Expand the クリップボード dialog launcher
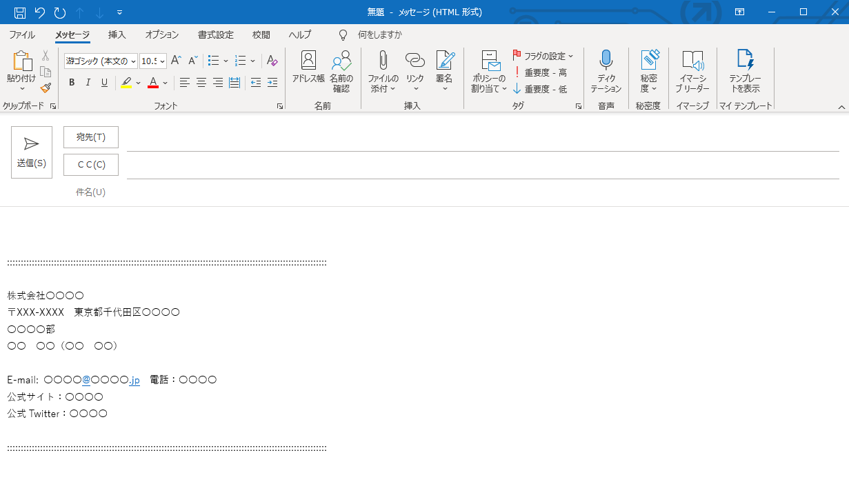The width and height of the screenshot is (849, 504). [52, 106]
